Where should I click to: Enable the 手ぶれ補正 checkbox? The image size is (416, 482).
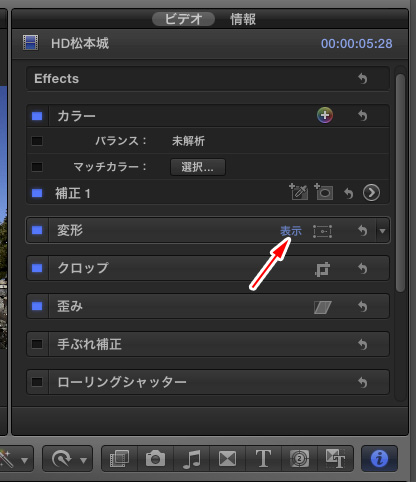coord(37,344)
